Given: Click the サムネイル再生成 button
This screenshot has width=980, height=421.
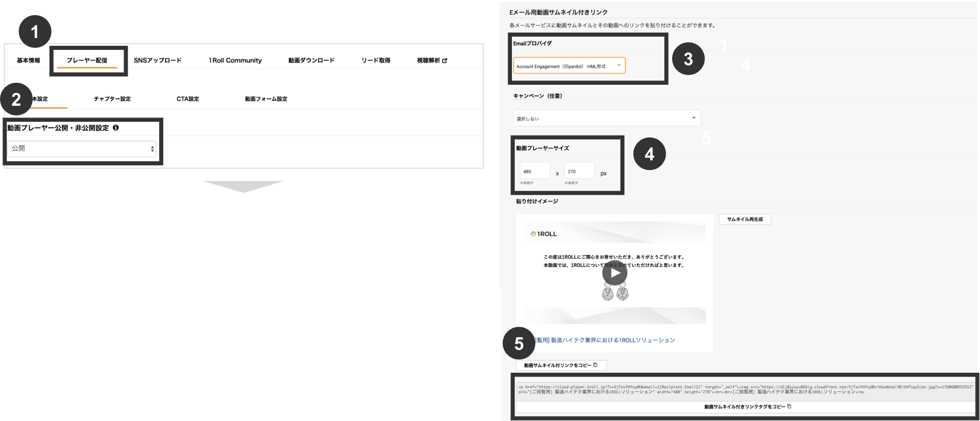Looking at the screenshot, I should [x=745, y=219].
